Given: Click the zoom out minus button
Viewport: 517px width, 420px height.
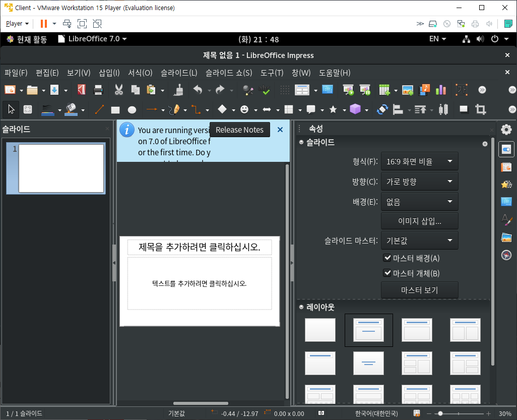Looking at the screenshot, I should (429, 413).
